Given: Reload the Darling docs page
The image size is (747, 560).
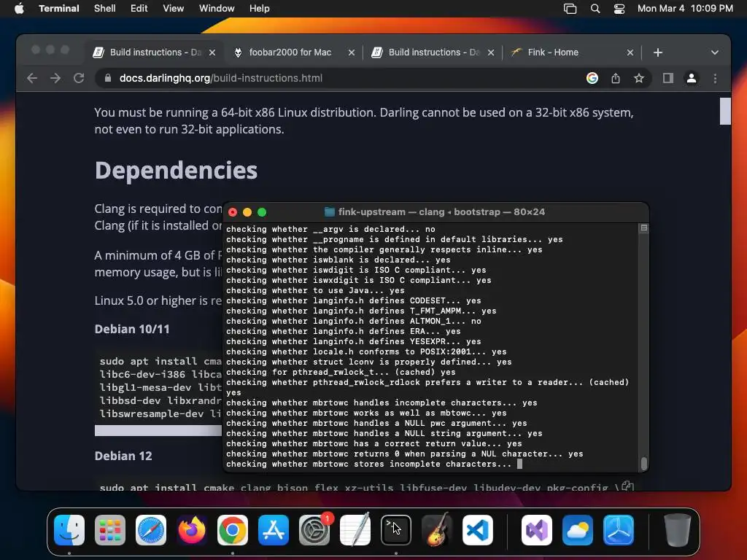Looking at the screenshot, I should [x=79, y=78].
